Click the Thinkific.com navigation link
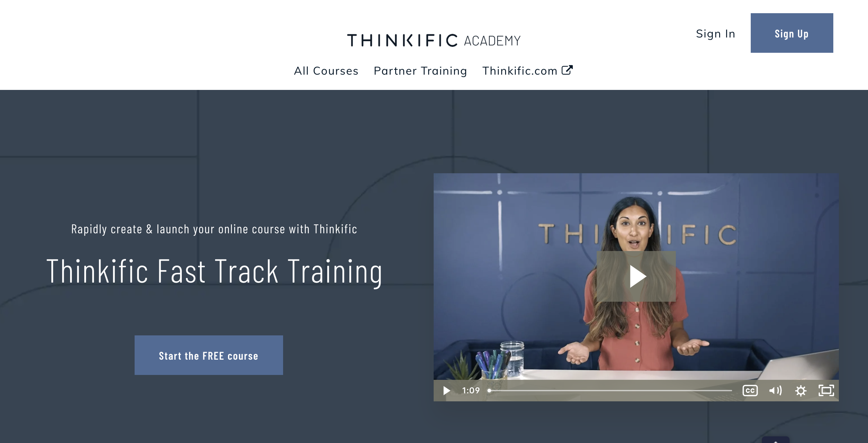The image size is (868, 443). pos(528,70)
